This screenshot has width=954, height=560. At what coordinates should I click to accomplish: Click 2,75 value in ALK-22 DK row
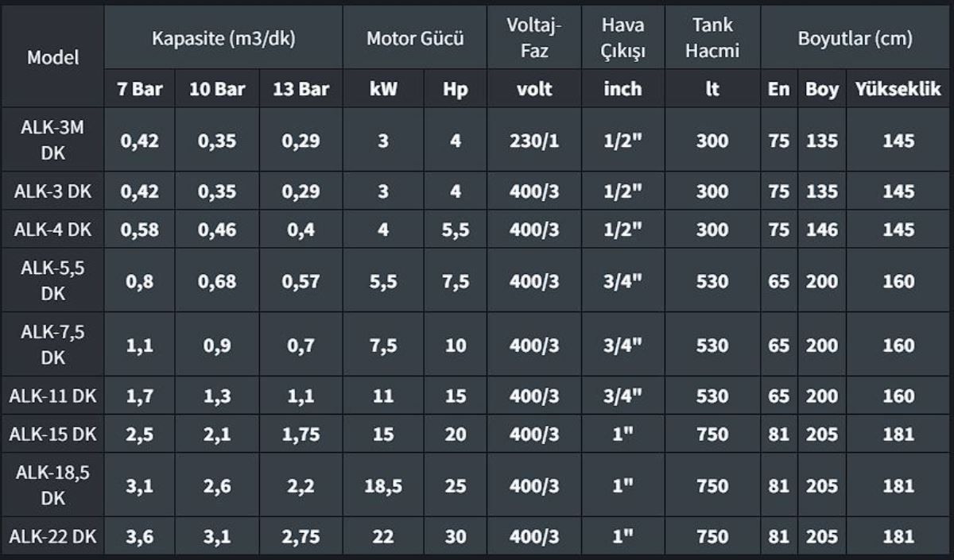coord(300,538)
